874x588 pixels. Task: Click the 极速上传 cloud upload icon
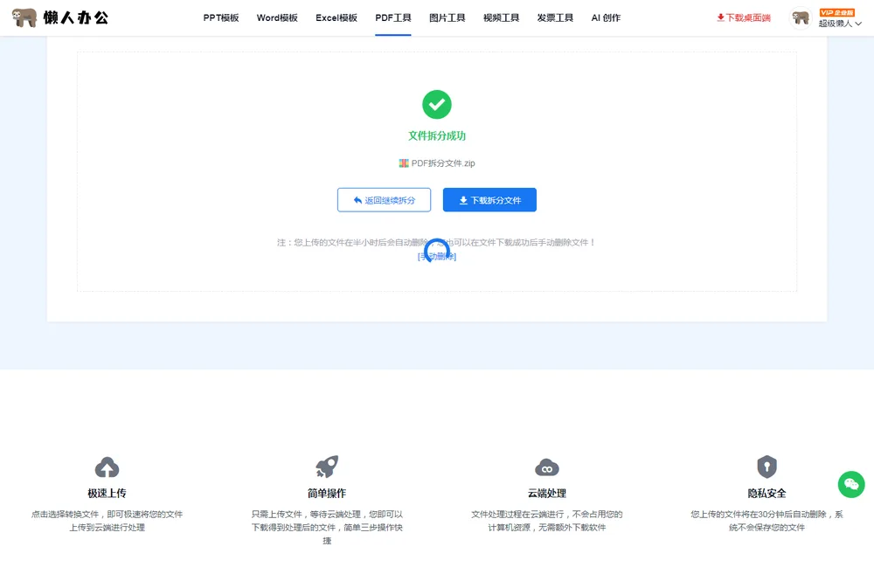pyautogui.click(x=107, y=467)
